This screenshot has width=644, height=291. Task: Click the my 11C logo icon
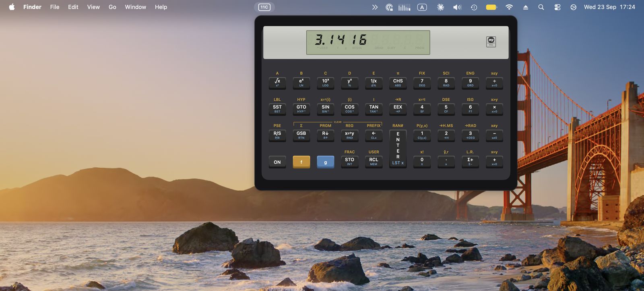(x=491, y=42)
